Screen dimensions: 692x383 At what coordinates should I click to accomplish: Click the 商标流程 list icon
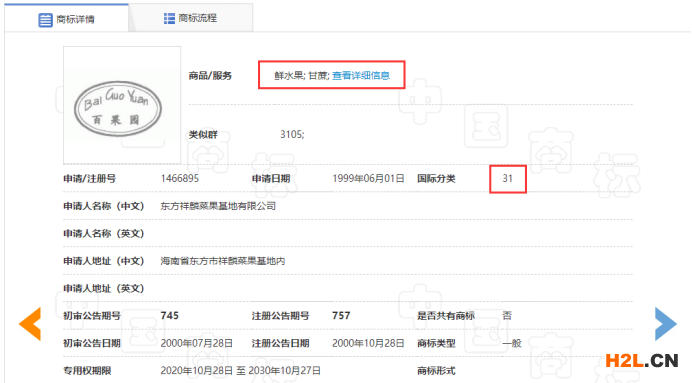(x=169, y=18)
